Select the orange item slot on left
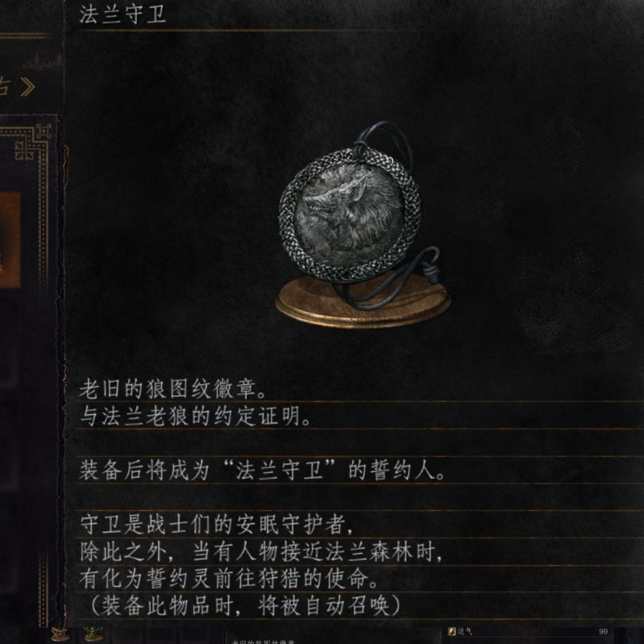This screenshot has height=644, width=644. [x=10, y=240]
